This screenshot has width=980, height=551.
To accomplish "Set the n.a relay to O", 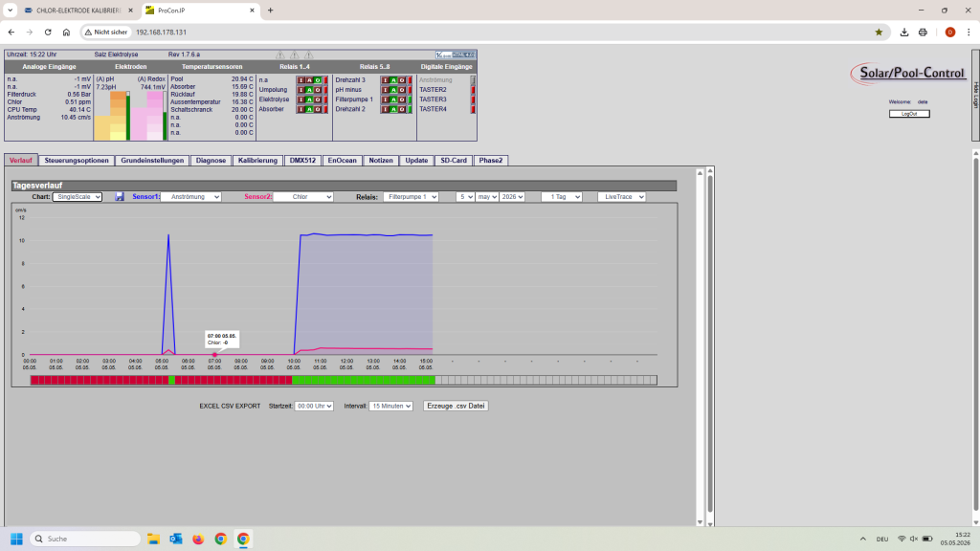I will pos(318,80).
